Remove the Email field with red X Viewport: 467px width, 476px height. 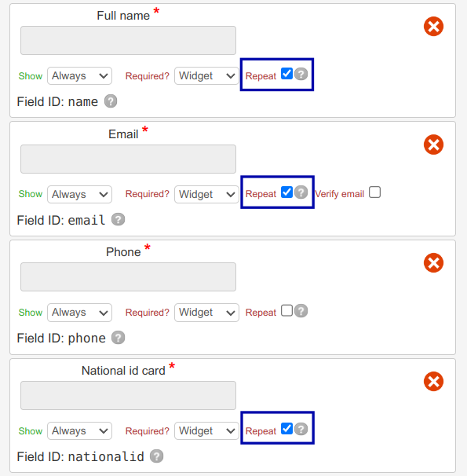tap(433, 145)
